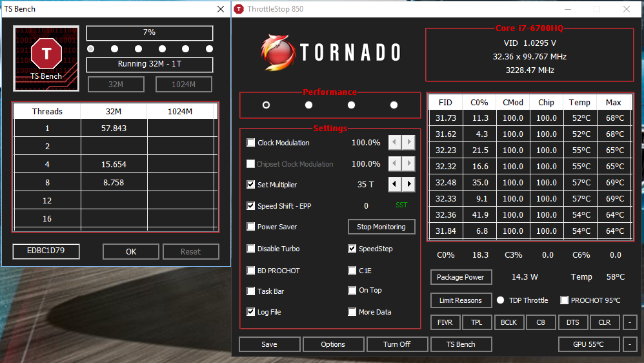Select the fourth Performance profile radio
The width and height of the screenshot is (644, 363).
coord(394,105)
